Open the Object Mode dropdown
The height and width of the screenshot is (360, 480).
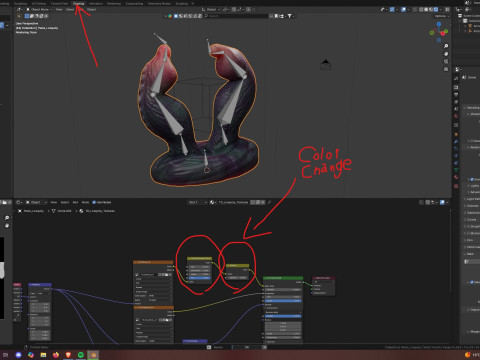click(39, 10)
